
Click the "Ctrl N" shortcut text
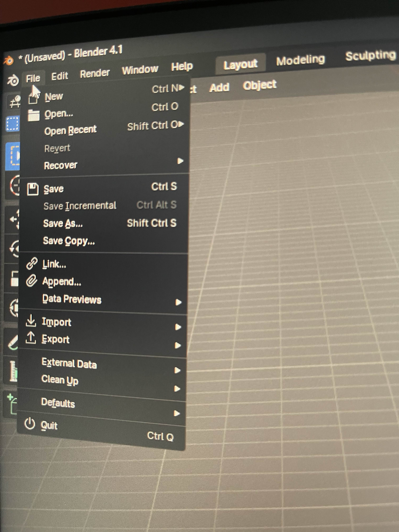(165, 89)
